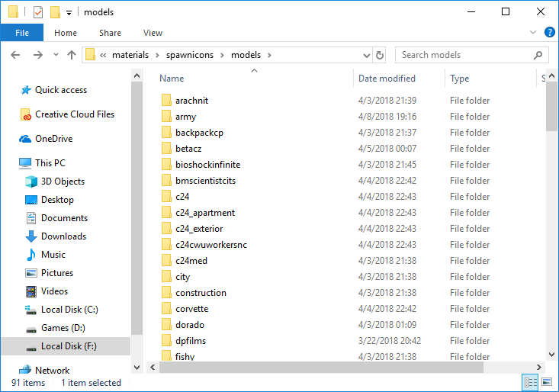This screenshot has width=559, height=392.
Task: Go forward with the Forward arrow
Action: [x=38, y=55]
